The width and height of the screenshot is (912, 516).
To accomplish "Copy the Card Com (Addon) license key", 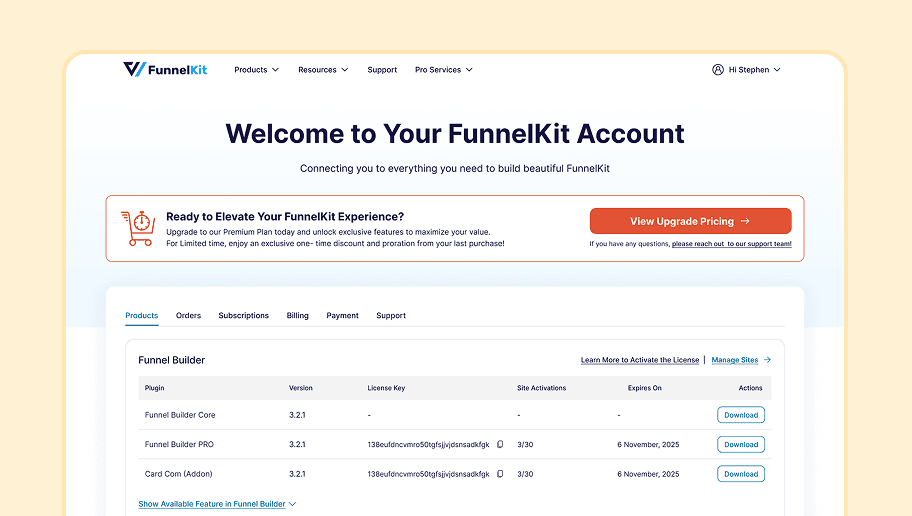I will coord(500,474).
